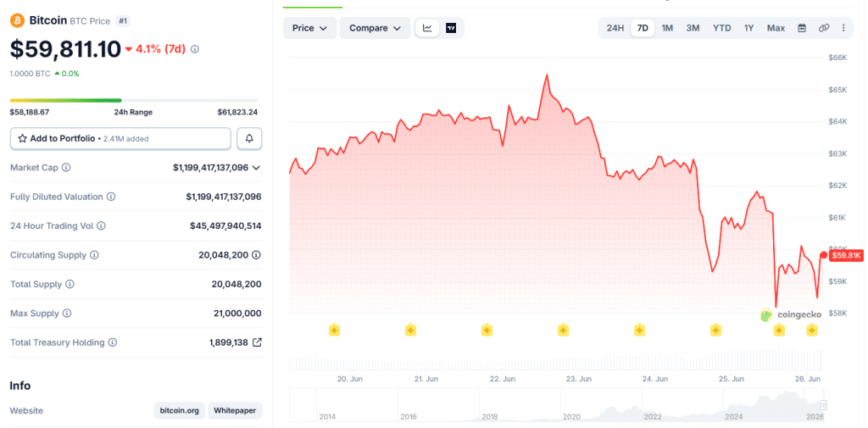Click the $59,811.10 price text
Viewport: 868px width, 428px height.
coord(65,49)
